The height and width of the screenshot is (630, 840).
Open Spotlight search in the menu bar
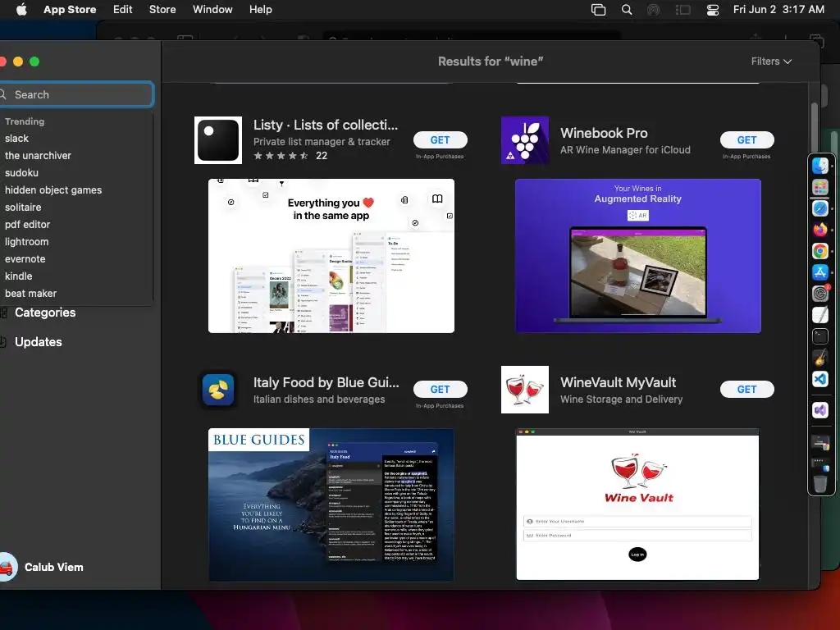[x=626, y=10]
